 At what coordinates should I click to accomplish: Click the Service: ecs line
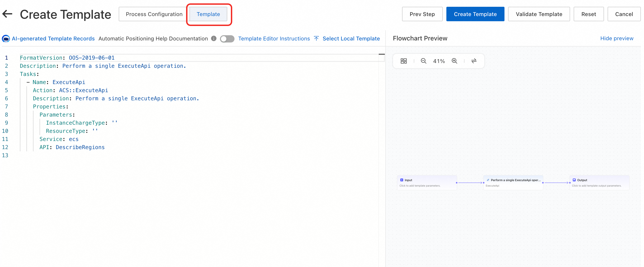pos(59,139)
